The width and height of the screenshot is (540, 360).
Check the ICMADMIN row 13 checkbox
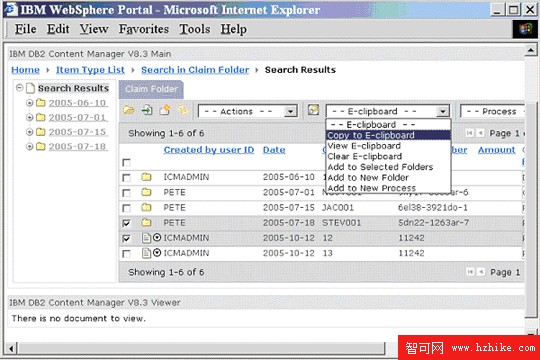coord(127,253)
